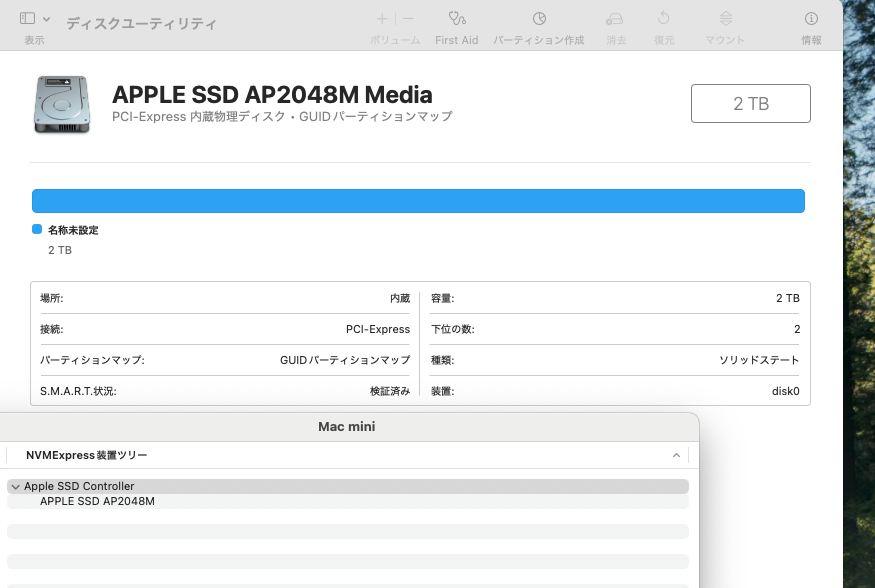
Task: Click the PCI-Express connection value
Action: (x=378, y=329)
